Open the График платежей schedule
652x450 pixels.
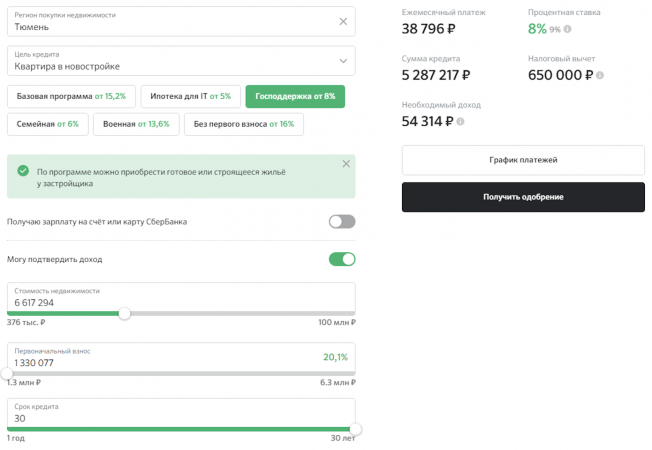[523, 160]
